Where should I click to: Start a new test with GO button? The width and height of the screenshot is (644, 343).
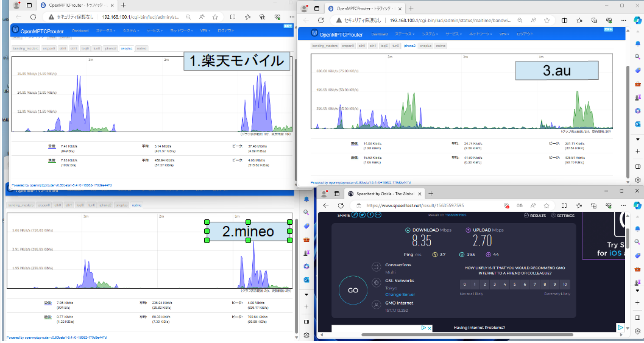(x=353, y=290)
